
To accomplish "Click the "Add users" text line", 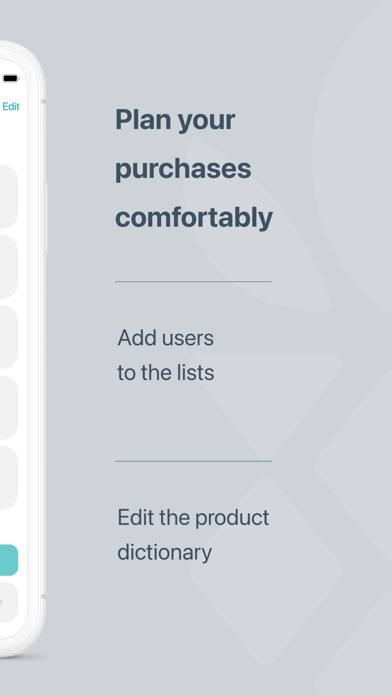I will 166,338.
